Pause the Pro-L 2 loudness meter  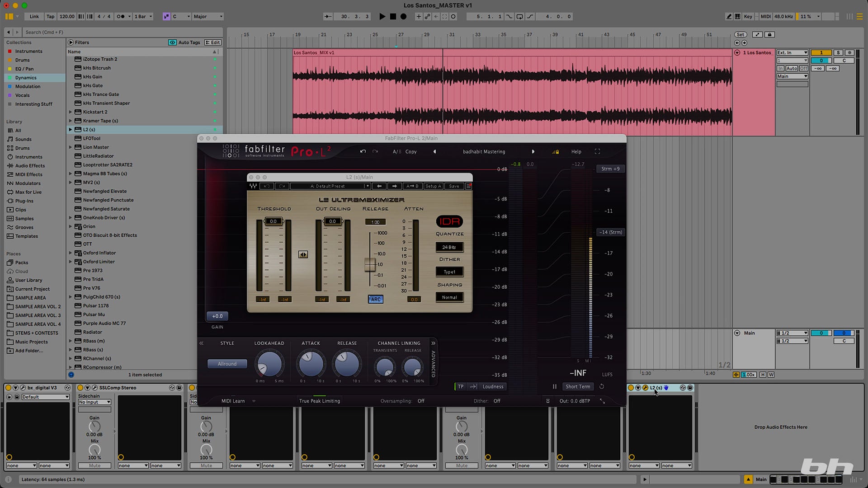(x=554, y=387)
